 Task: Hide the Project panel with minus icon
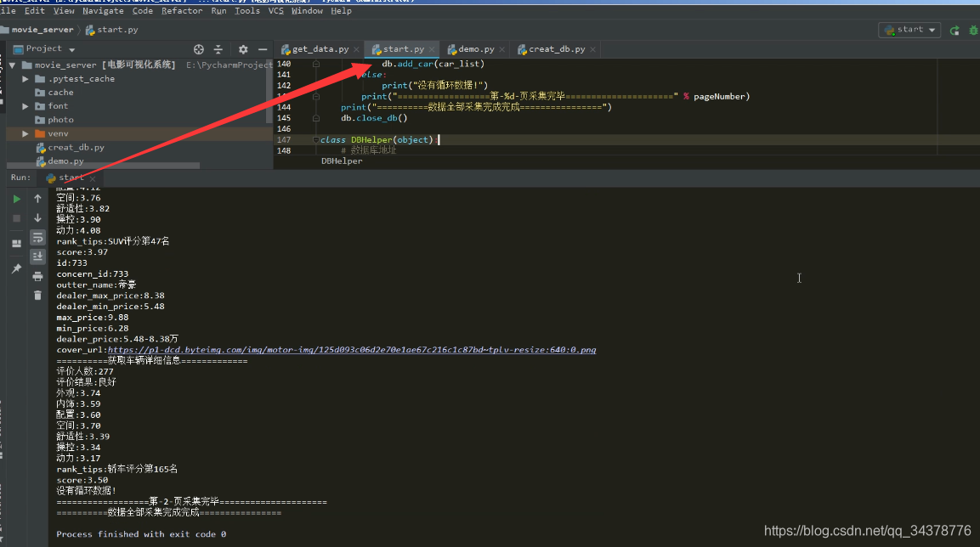(263, 49)
